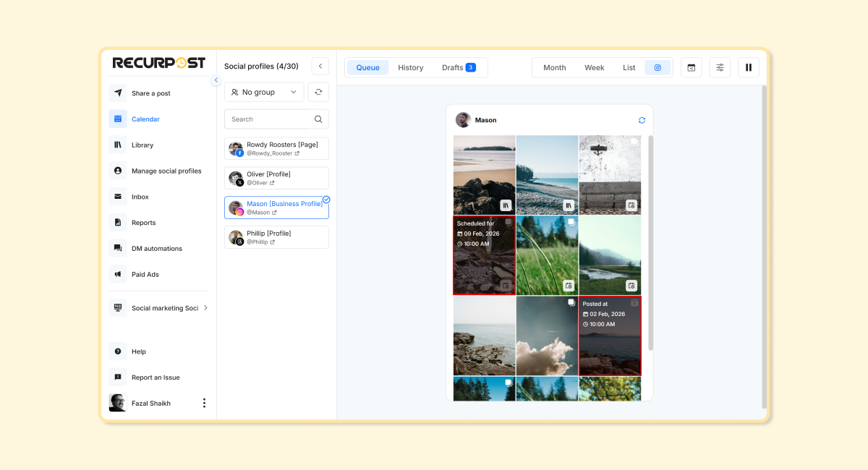Open Paid Ads
The image size is (868, 470).
[144, 274]
